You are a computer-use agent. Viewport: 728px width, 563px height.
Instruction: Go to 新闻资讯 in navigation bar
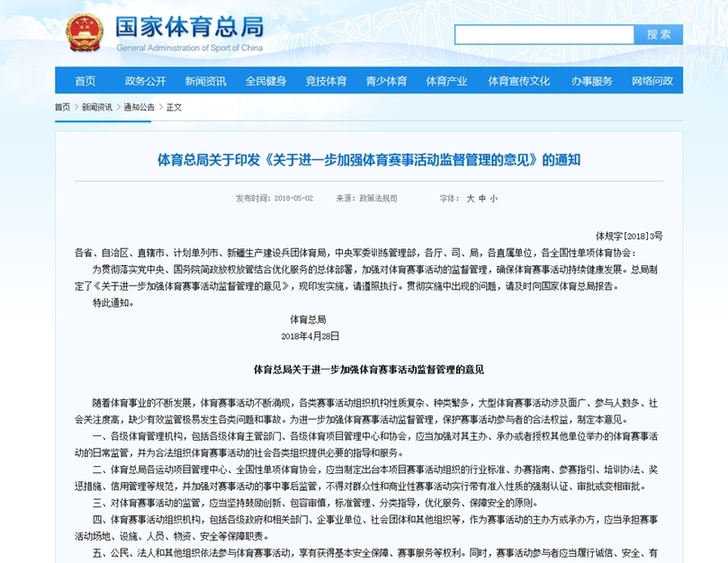[205, 81]
